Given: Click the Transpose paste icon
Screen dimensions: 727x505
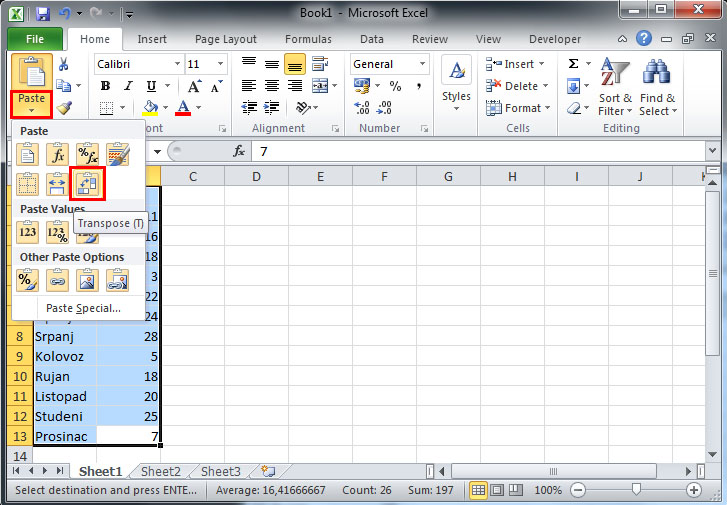Looking at the screenshot, I should coord(89,183).
